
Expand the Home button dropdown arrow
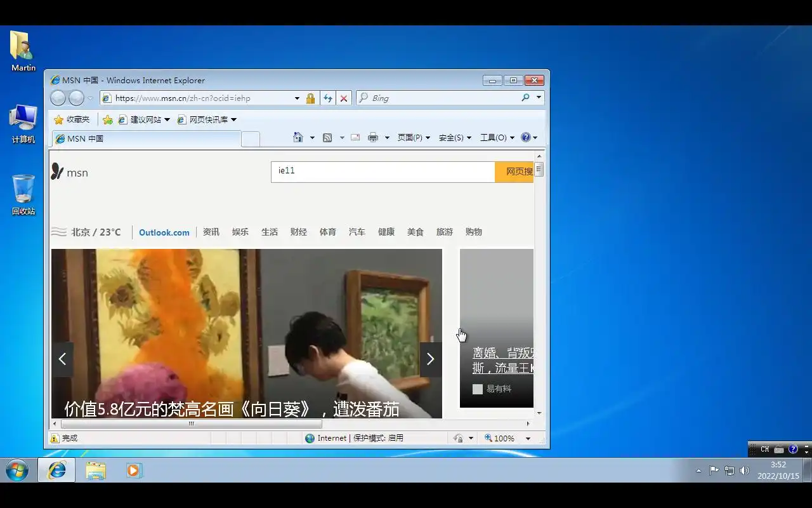coord(312,138)
